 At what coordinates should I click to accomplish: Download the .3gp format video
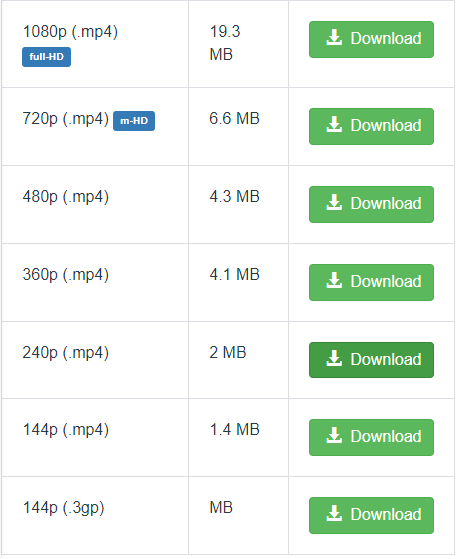(x=371, y=515)
